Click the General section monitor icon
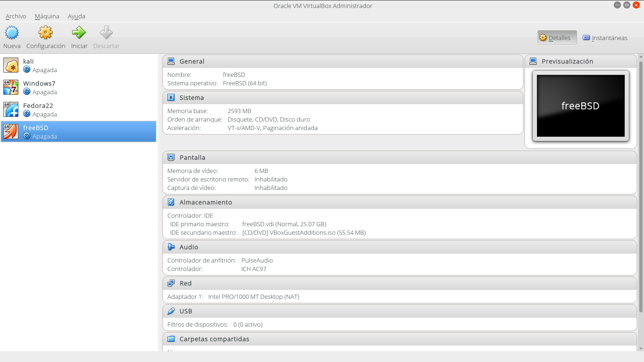This screenshot has width=644, height=362. [x=171, y=61]
